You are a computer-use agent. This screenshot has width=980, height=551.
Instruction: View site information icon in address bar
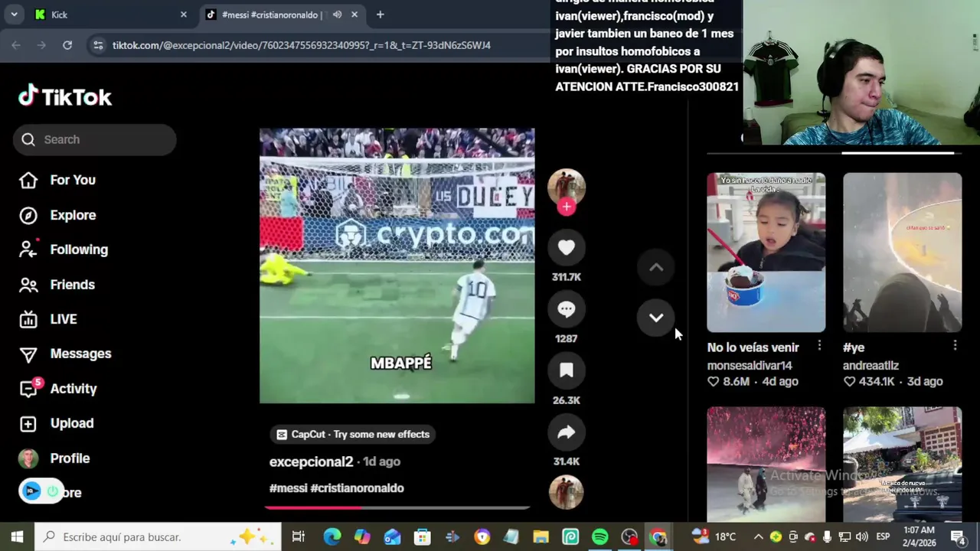click(98, 45)
